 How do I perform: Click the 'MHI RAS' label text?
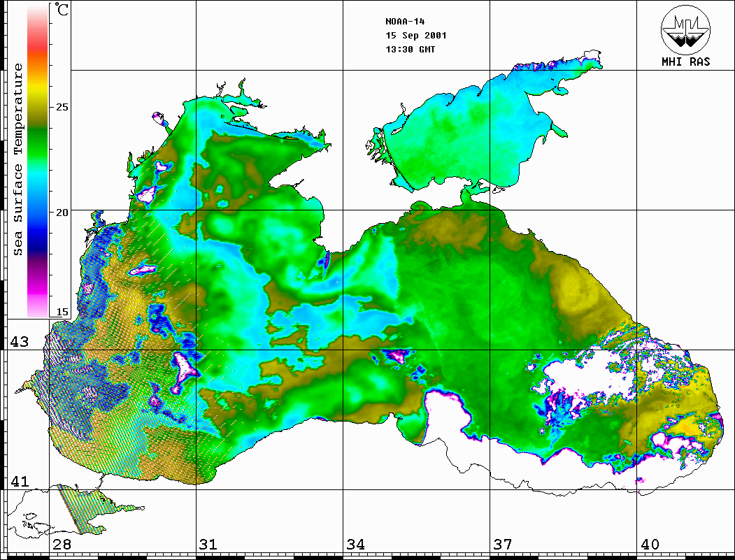point(686,62)
